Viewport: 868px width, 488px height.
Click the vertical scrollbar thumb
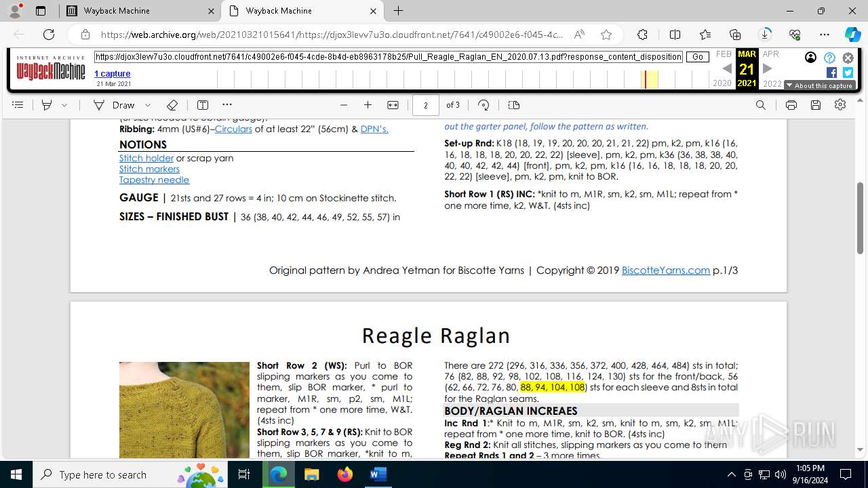(x=861, y=218)
